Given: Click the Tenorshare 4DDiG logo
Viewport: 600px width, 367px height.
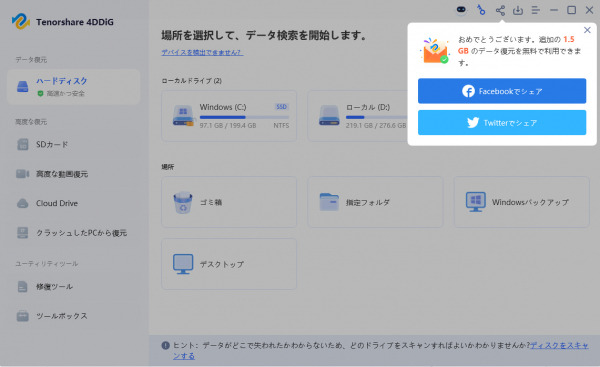Looking at the screenshot, I should coord(21,21).
